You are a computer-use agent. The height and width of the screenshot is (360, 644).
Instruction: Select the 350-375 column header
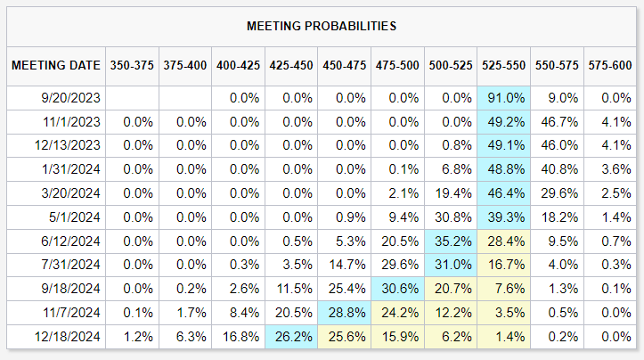click(132, 66)
